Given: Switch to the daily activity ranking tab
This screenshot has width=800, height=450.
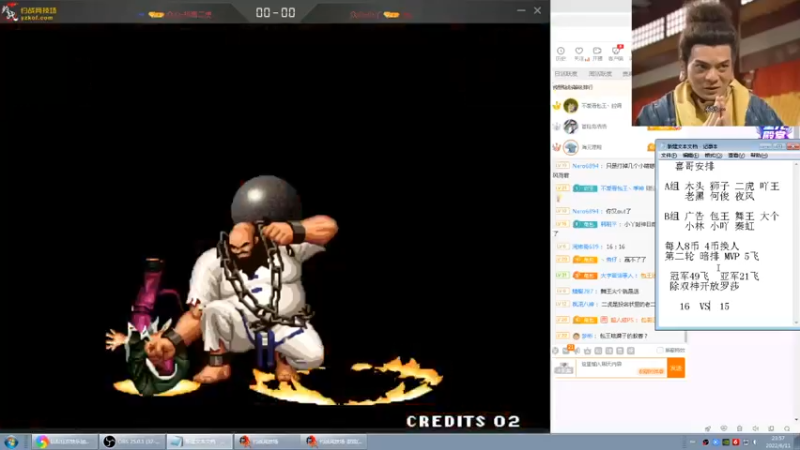Looking at the screenshot, I should point(566,74).
